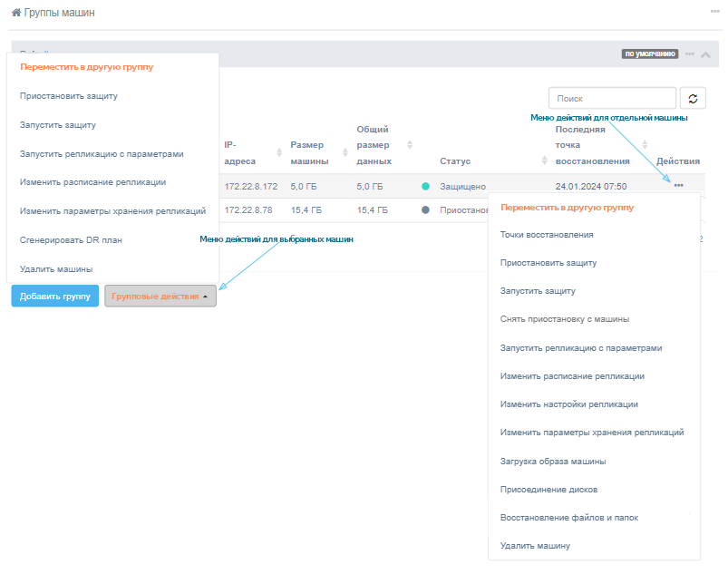Focus the Поиск search field

coord(612,99)
